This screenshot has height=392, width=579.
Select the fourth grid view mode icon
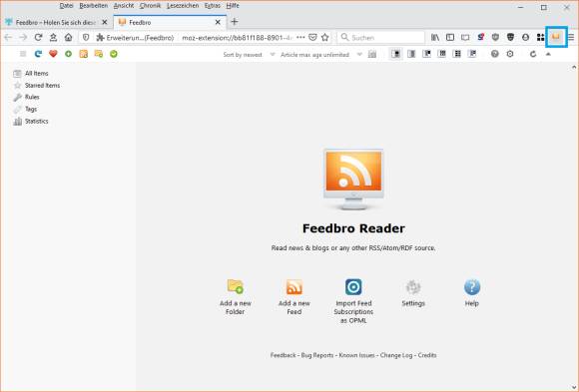coord(441,54)
